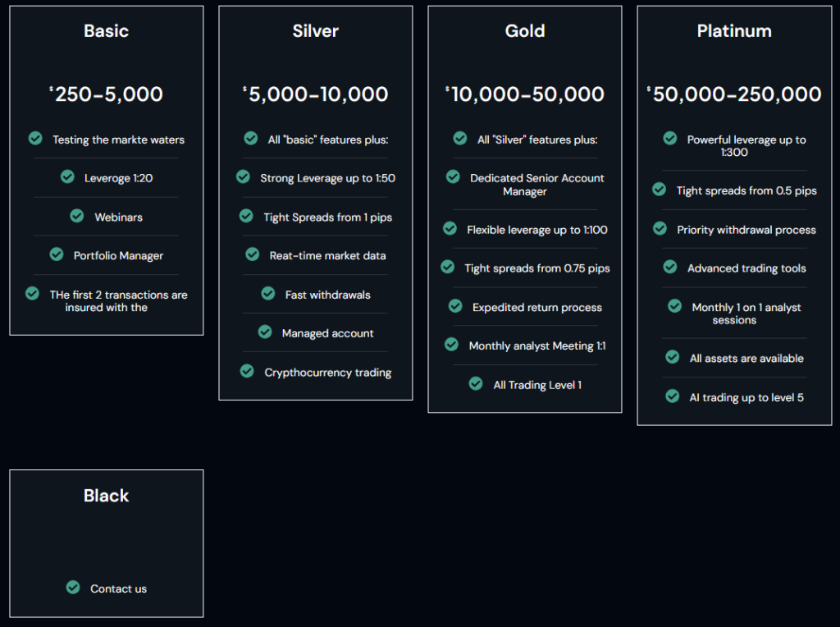This screenshot has width=840, height=627.
Task: Click the Black plan heading
Action: [107, 496]
